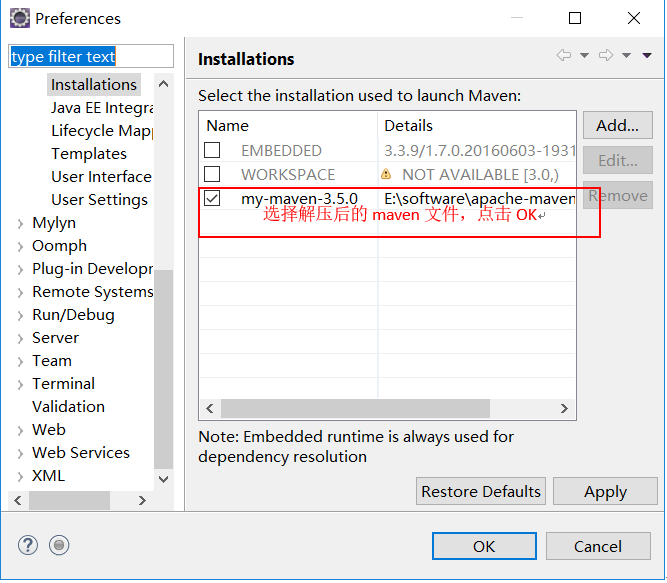
Task: Confirm with the OK button
Action: click(x=484, y=547)
